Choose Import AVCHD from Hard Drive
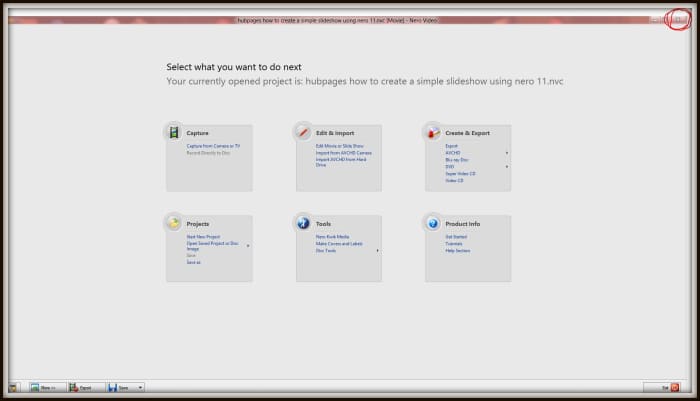 coord(341,162)
